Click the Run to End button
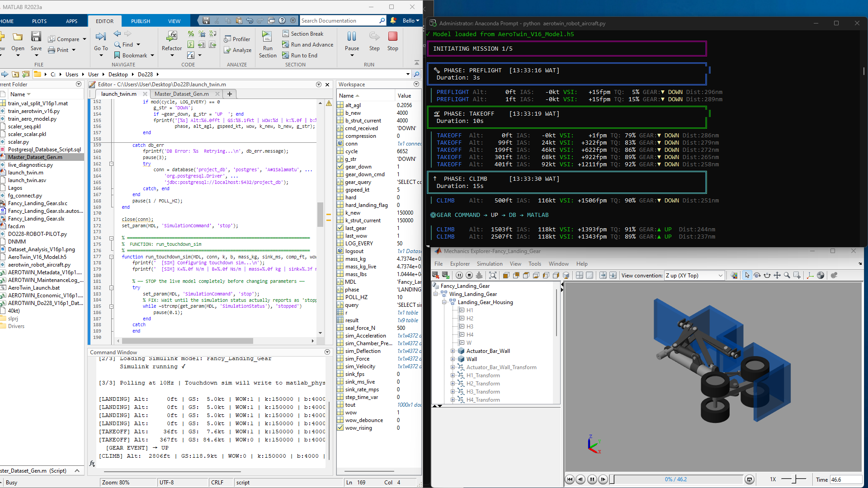Screen dimensions: 868x488 [300, 56]
